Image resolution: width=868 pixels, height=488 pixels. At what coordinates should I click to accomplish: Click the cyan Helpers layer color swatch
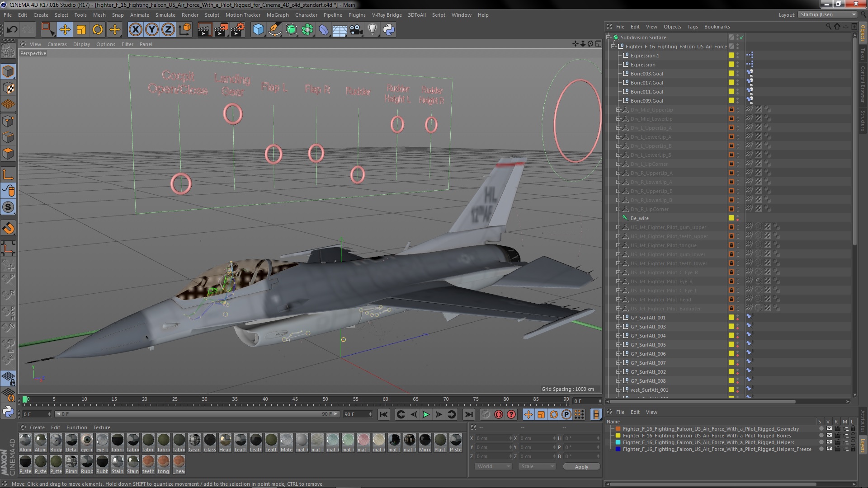[618, 442]
